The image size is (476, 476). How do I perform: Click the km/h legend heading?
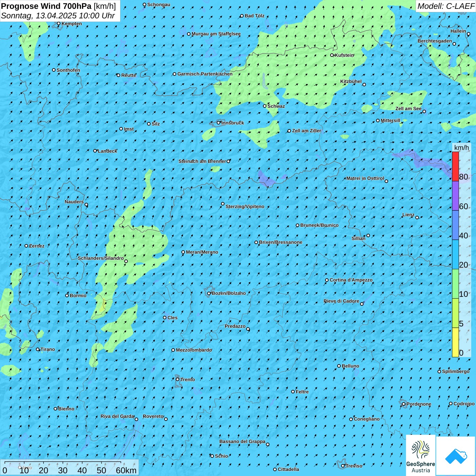[x=462, y=148]
